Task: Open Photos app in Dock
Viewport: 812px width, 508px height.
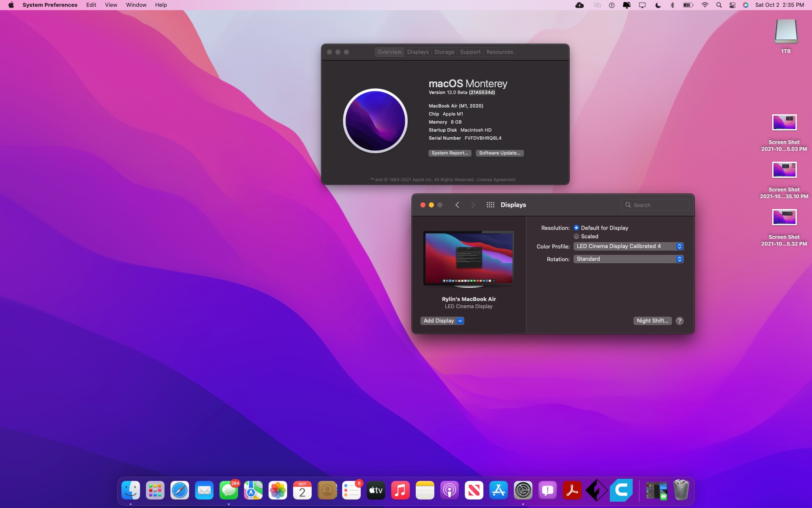Action: coord(278,491)
